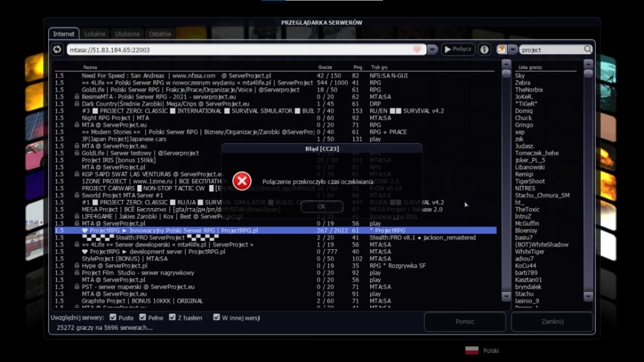
Task: Click the player list scrollbar up arrow
Action: [588, 64]
